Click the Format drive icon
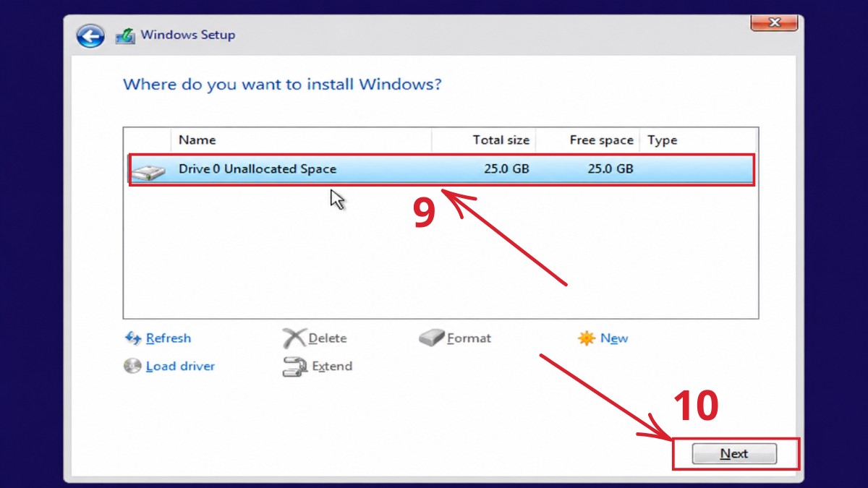 pyautogui.click(x=432, y=338)
